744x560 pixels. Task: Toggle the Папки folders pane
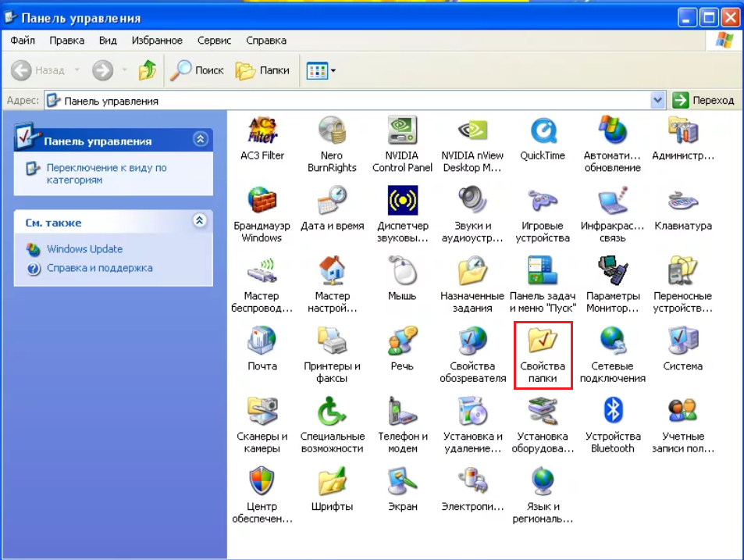(262, 71)
